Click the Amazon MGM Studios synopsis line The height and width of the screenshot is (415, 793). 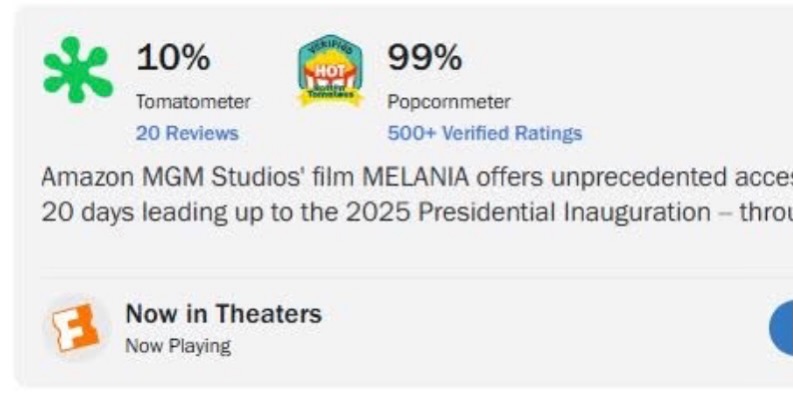(x=417, y=177)
